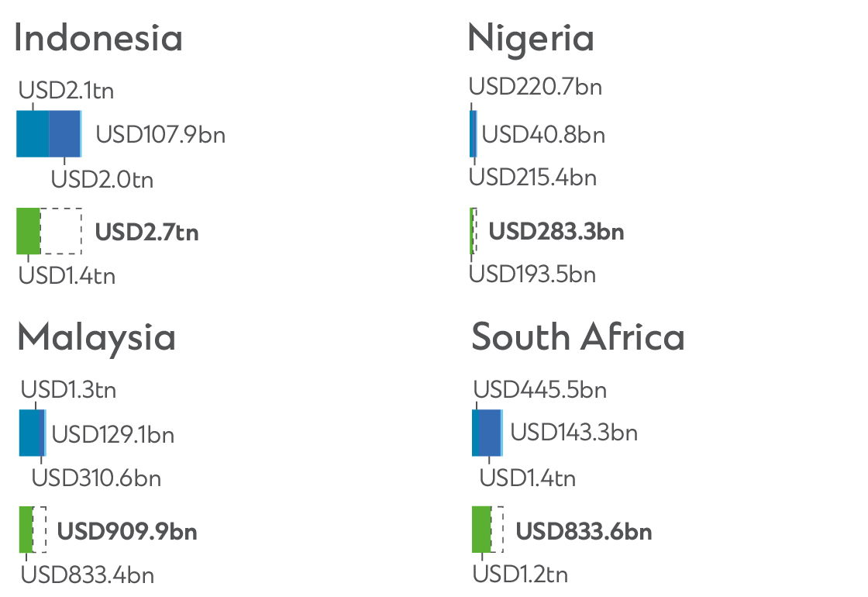Click South Africa's medium blue bar segment
Image resolution: width=868 pixels, height=597 pixels.
click(489, 433)
